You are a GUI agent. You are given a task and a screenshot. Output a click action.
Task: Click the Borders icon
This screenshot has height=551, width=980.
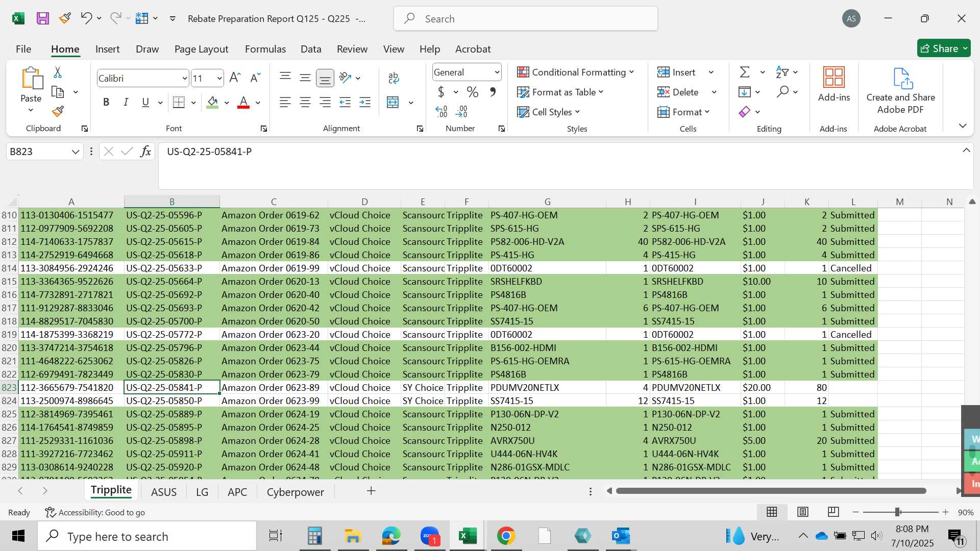coord(179,102)
